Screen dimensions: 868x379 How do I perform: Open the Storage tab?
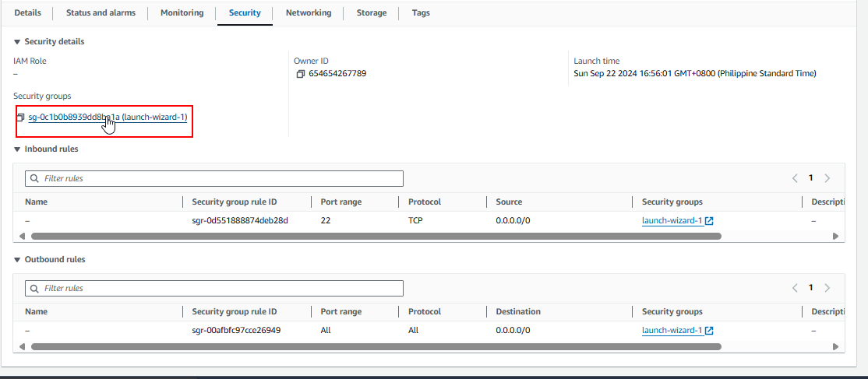click(371, 13)
